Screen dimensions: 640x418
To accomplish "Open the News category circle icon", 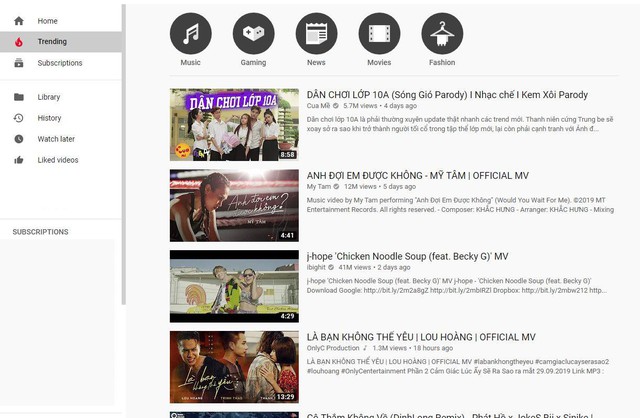I will click(x=316, y=33).
